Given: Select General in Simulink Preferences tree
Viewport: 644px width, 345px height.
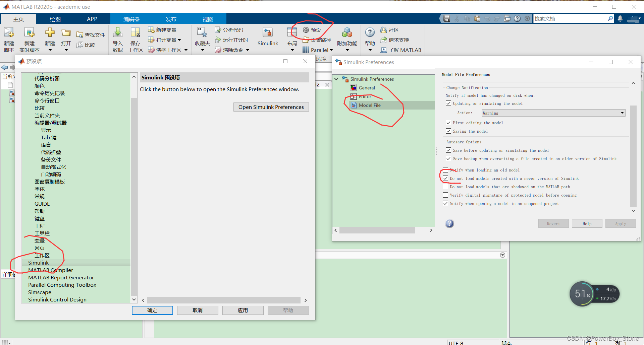Looking at the screenshot, I should (x=367, y=88).
